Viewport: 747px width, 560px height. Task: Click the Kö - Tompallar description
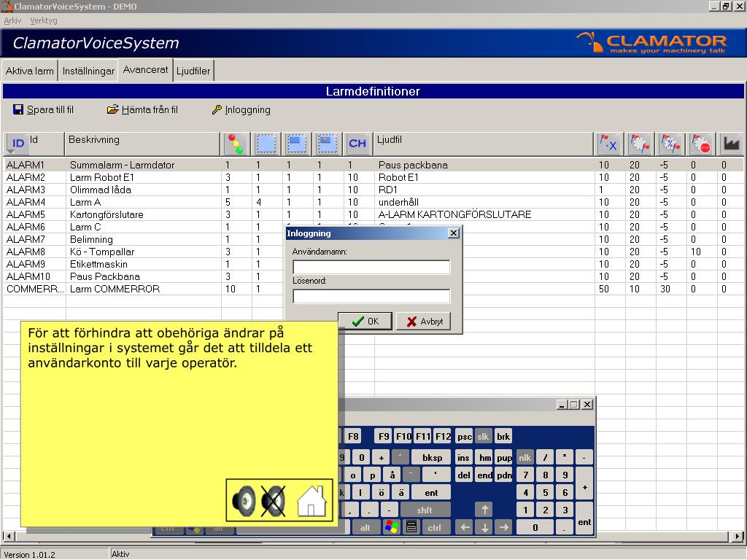(102, 252)
